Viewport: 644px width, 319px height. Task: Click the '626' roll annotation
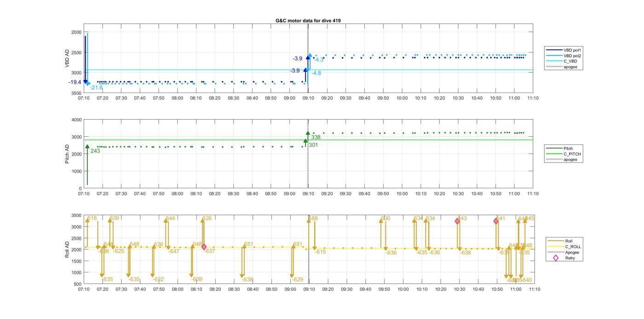point(207,218)
